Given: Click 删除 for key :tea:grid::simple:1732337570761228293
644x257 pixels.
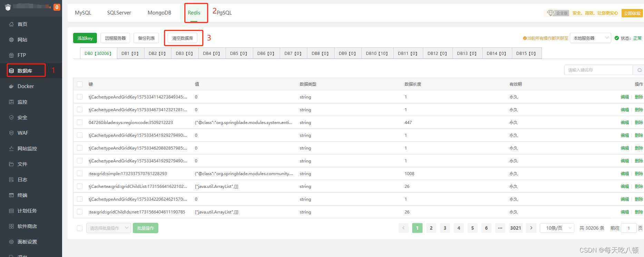Looking at the screenshot, I should pyautogui.click(x=639, y=174).
